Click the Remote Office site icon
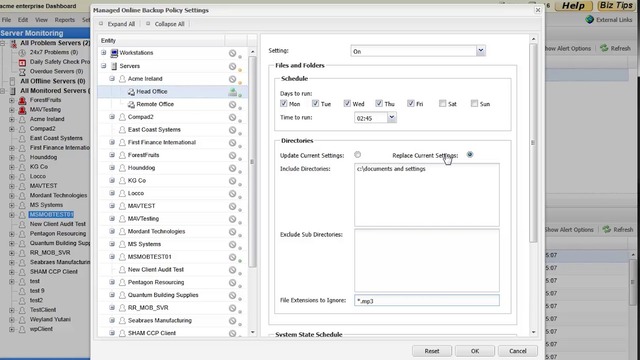640x360 pixels. [131, 104]
